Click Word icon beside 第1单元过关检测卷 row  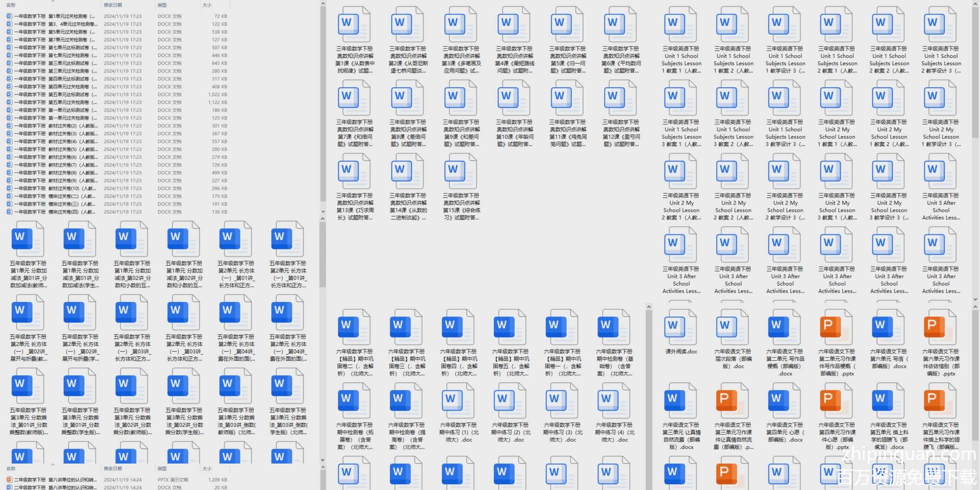9,16
